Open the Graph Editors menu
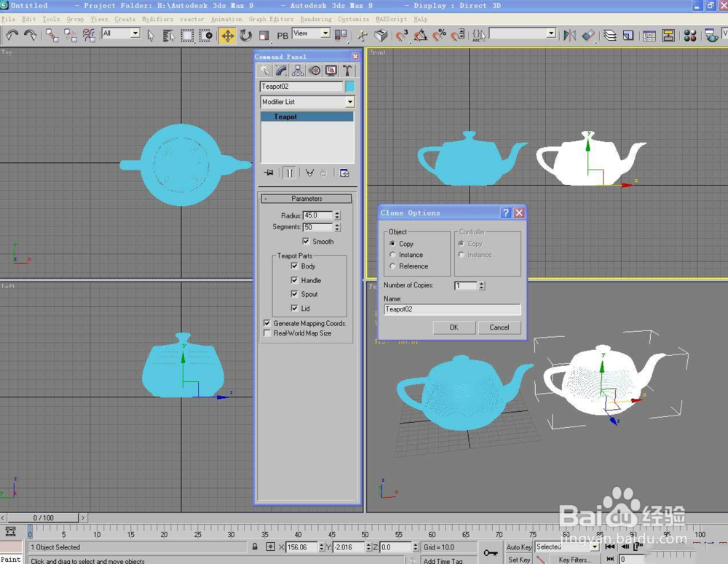Image resolution: width=728 pixels, height=564 pixels. coord(271,19)
